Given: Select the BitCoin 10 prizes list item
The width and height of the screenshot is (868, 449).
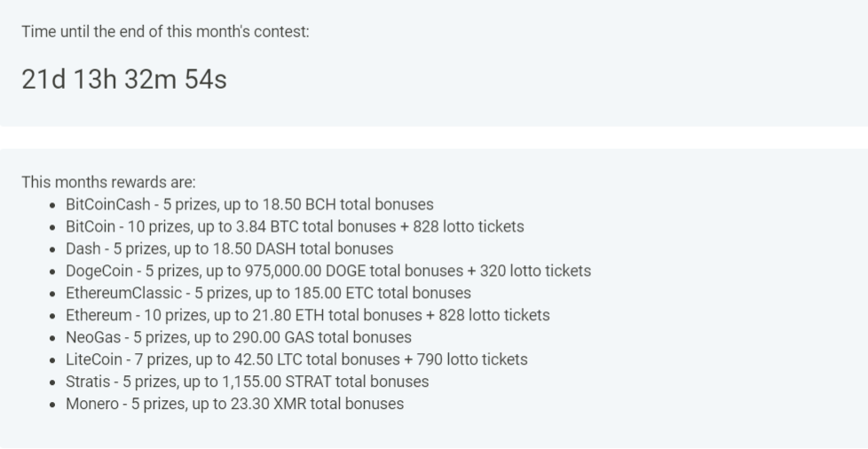Looking at the screenshot, I should click(x=295, y=226).
